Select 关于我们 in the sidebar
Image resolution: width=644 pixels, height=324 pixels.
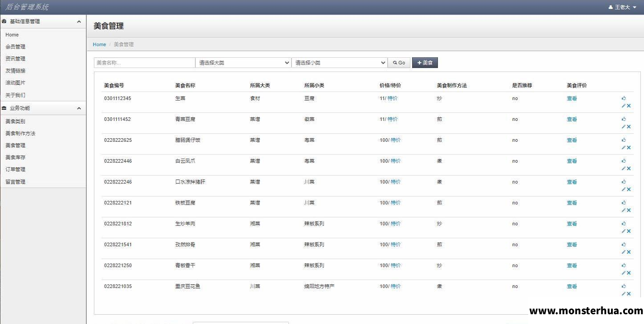click(16, 95)
